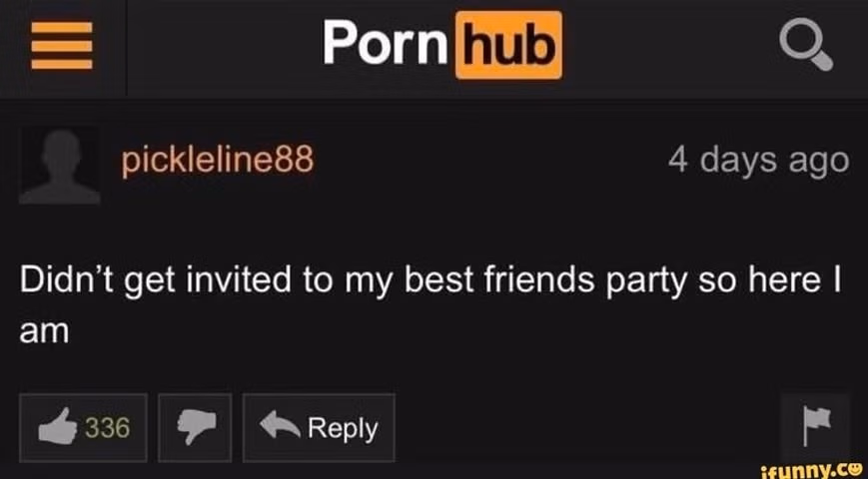Visit the pickleline88 user profile link

click(x=217, y=161)
